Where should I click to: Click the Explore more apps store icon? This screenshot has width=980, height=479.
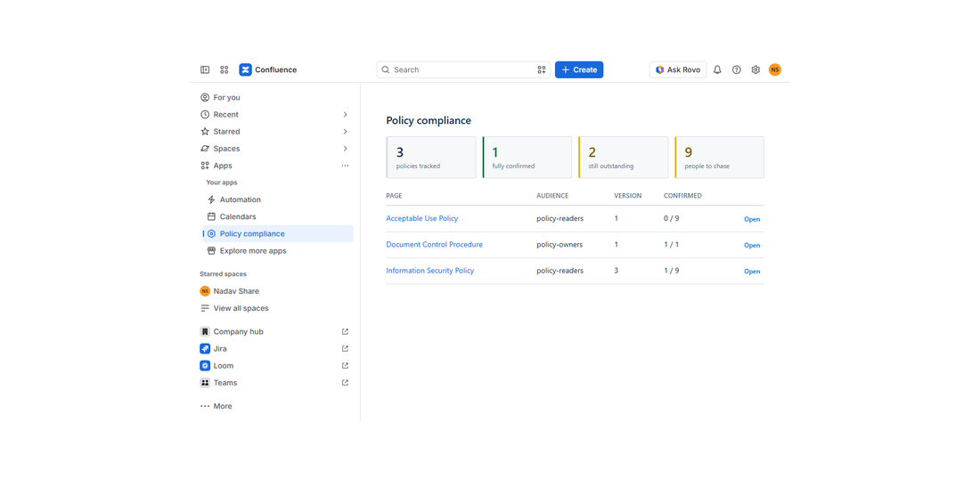(x=211, y=250)
